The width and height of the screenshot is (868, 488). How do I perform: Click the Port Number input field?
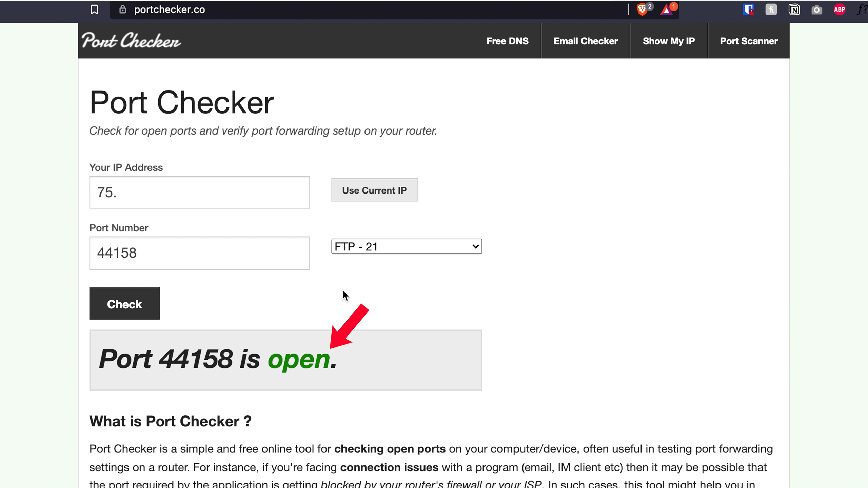200,253
